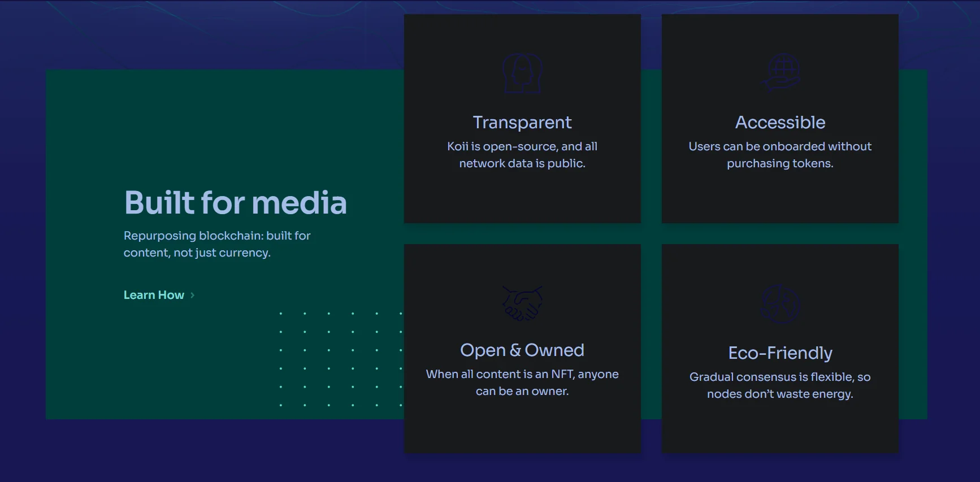Click 'When all content is an NFT' text
This screenshot has height=482, width=980.
coord(522,383)
